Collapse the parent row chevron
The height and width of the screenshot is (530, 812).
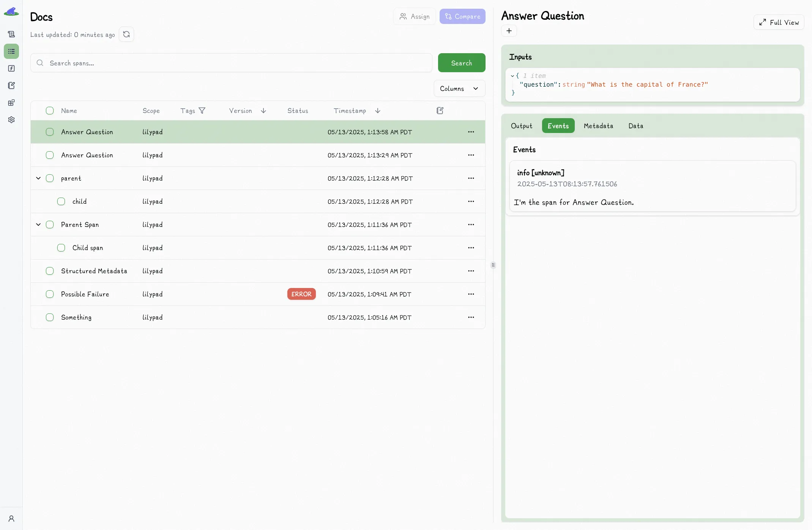point(38,178)
